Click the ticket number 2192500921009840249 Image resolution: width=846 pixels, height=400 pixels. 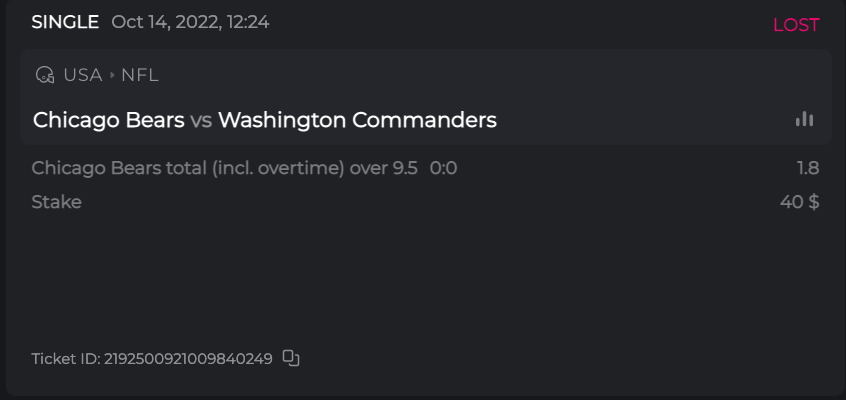(188, 359)
